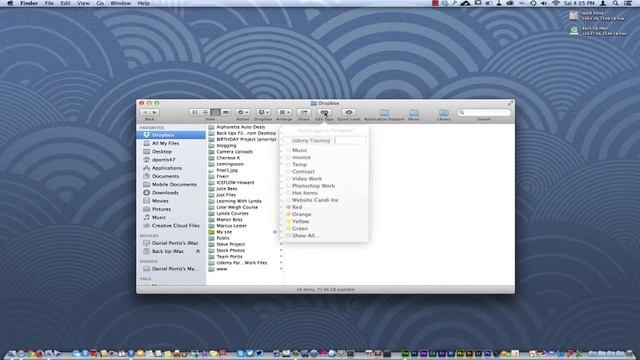
Task: Eject the Back Up iMac drive
Action: click(198, 251)
